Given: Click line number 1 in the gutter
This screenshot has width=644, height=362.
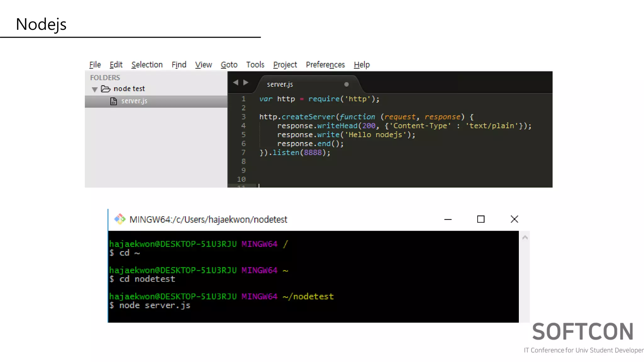Looking at the screenshot, I should tap(243, 99).
